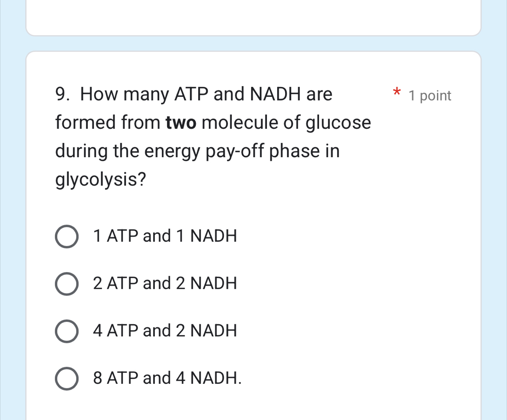Click the "1 point" label
The width and height of the screenshot is (507, 420).
pos(430,96)
